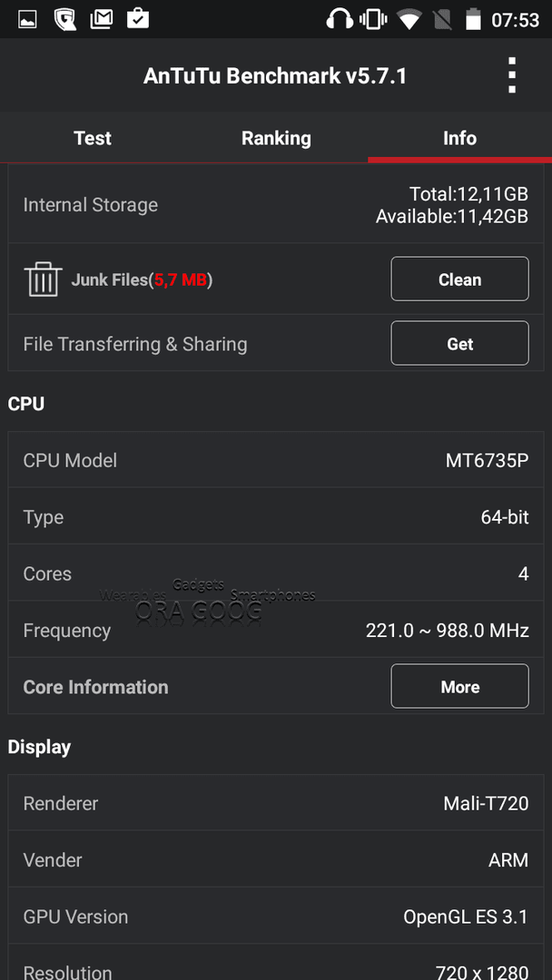Viewport: 552px width, 980px height.
Task: Tap the Wi-Fi signal status icon
Action: [x=409, y=20]
